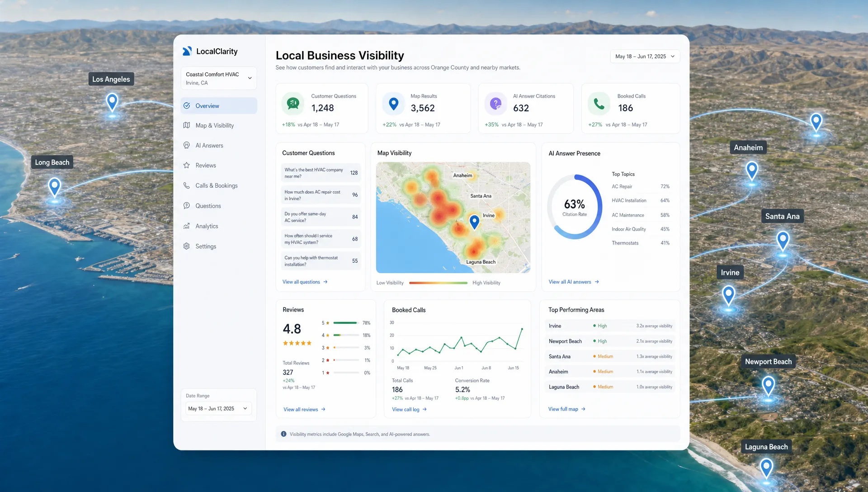Click the Map & Visibility sidebar icon

186,125
